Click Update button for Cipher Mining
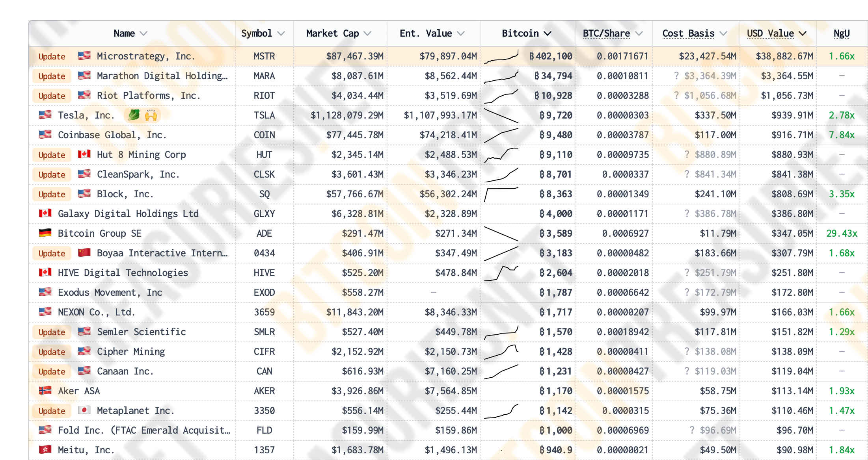This screenshot has height=460, width=868. pos(52,352)
